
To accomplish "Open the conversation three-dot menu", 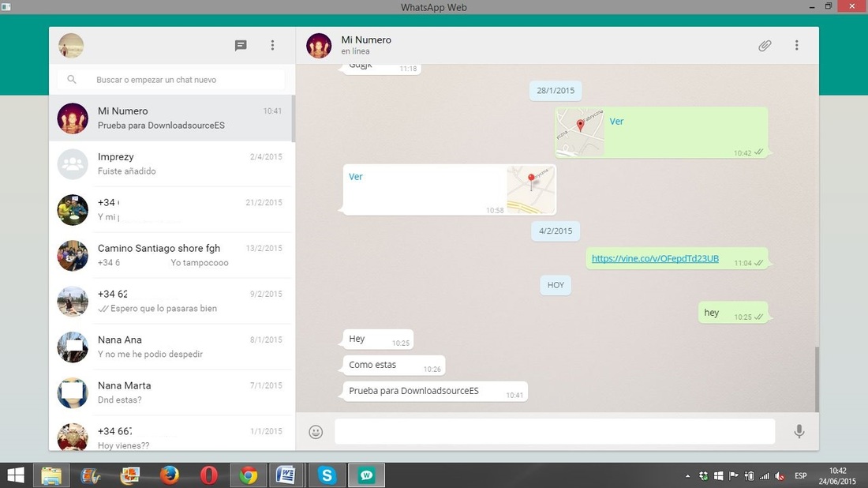I will (x=797, y=46).
